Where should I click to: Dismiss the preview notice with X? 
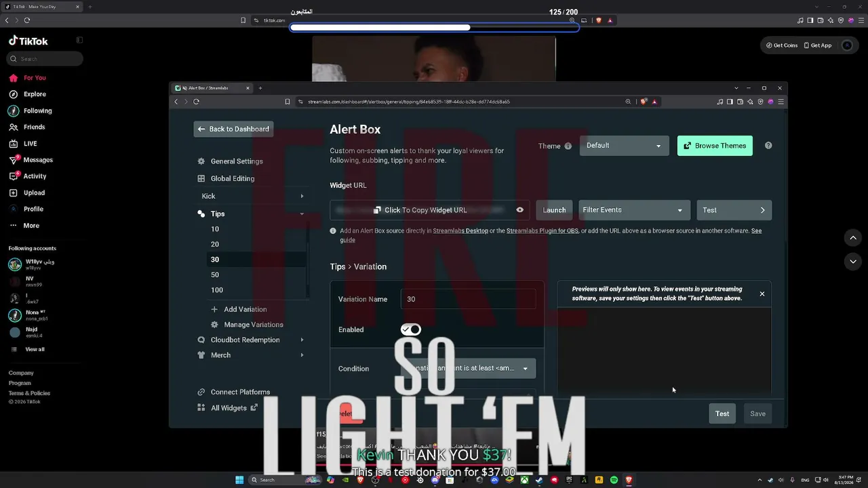pyautogui.click(x=762, y=293)
